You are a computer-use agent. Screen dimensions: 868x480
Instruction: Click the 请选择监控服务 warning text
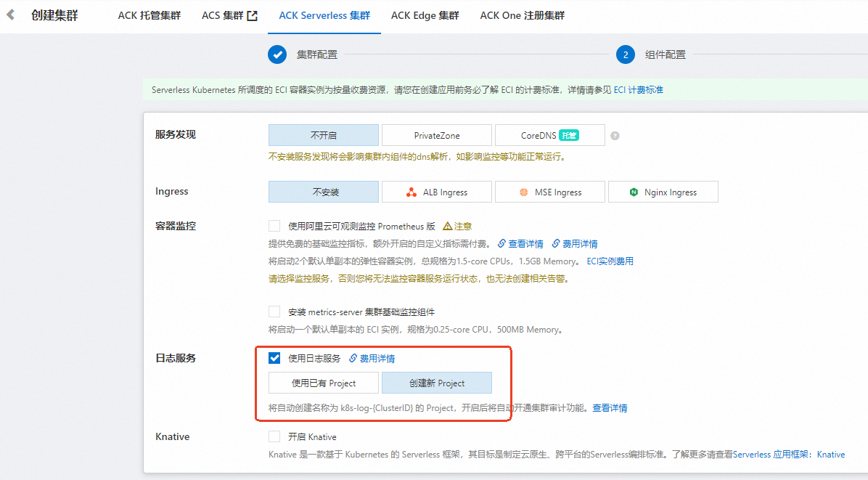419,278
